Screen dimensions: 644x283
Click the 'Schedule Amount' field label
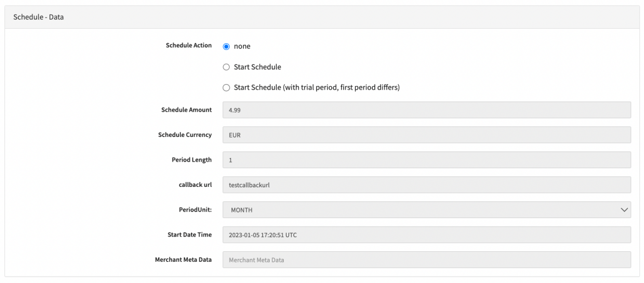[186, 110]
